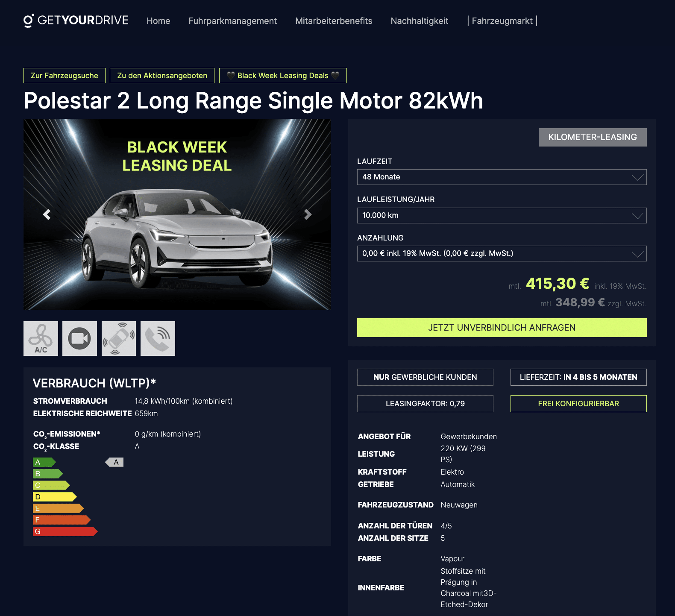675x616 pixels.
Task: Open Mitarbeiterbenefits menu item
Action: pos(334,21)
